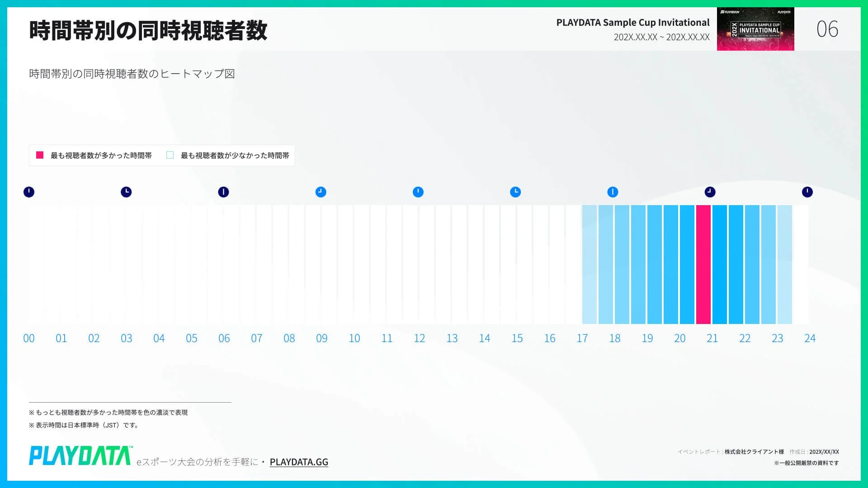The width and height of the screenshot is (868, 488).
Task: Select the blue bar starting at hour 20
Action: 687,264
